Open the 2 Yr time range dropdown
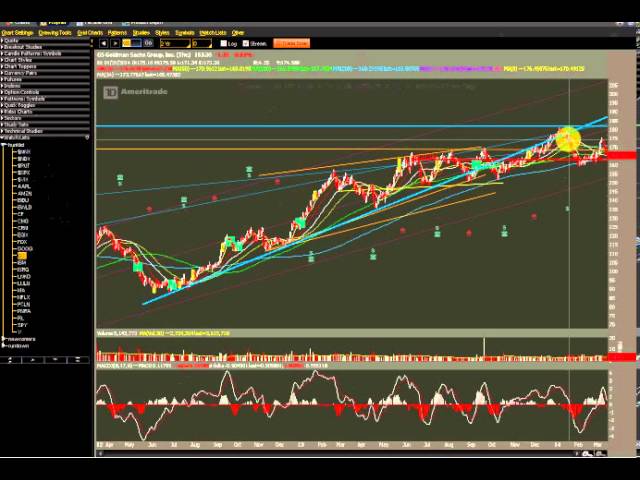Viewport: 640px width, 480px height. (x=175, y=43)
